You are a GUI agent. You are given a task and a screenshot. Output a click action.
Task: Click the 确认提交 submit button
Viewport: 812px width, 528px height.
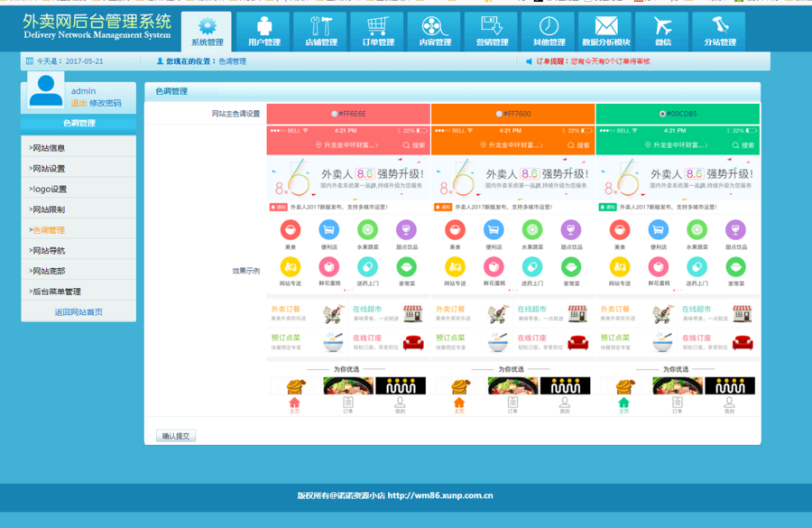point(176,436)
